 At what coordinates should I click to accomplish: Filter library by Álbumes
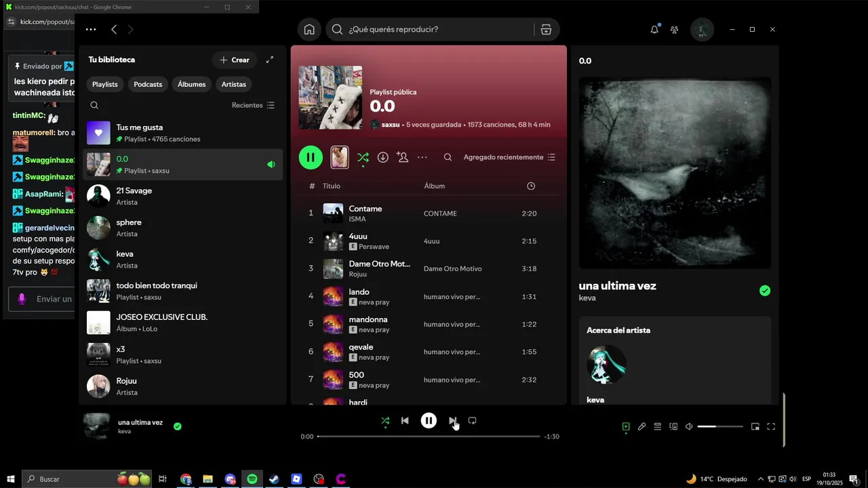[192, 84]
